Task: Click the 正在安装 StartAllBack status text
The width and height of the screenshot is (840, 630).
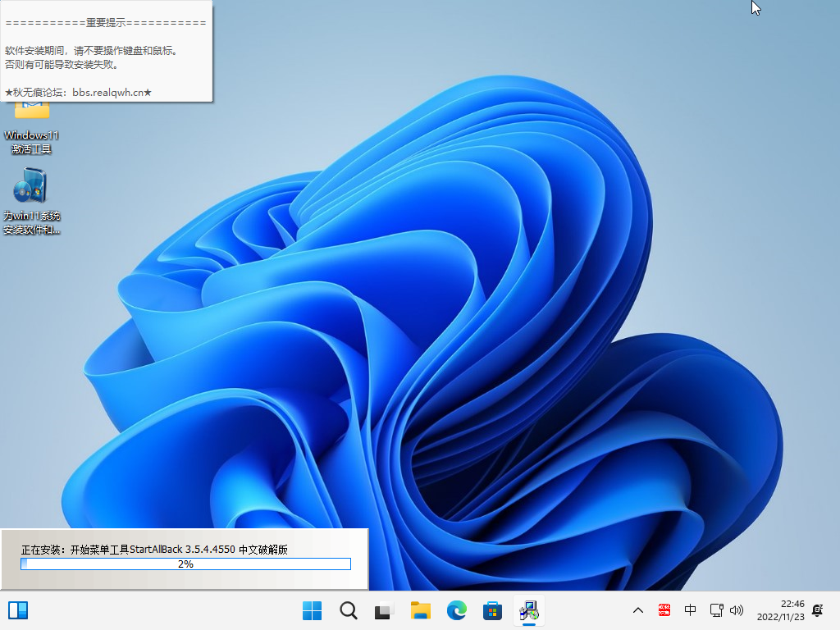Action: [x=154, y=550]
